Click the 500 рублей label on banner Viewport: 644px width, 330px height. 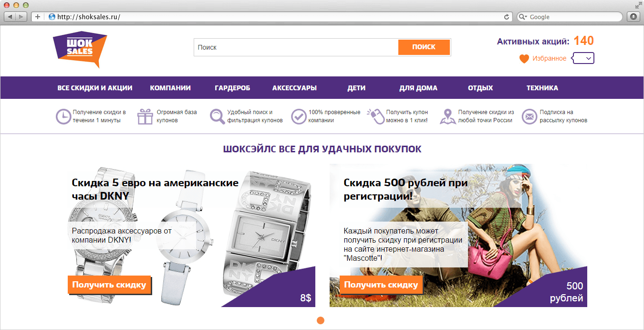[566, 292]
